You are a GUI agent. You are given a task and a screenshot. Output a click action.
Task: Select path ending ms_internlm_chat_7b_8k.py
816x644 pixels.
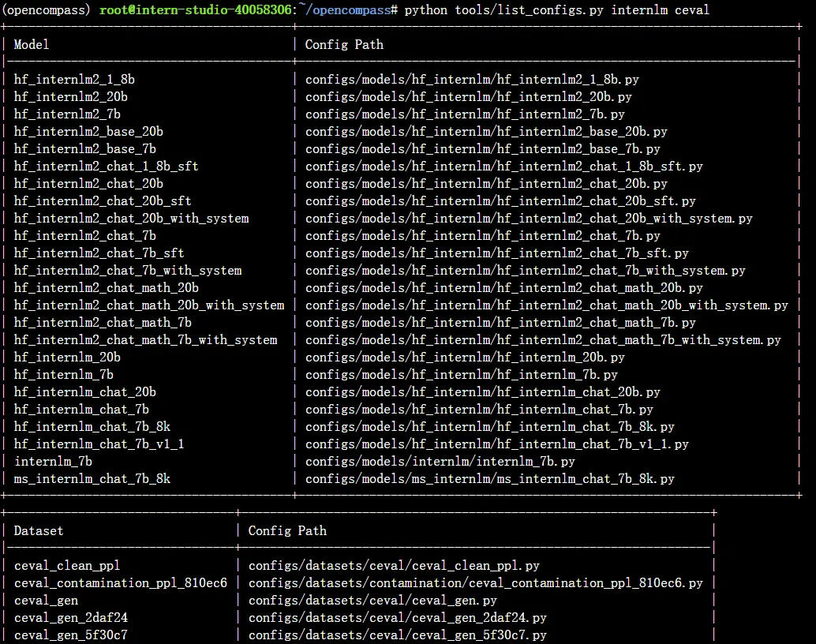click(x=490, y=478)
